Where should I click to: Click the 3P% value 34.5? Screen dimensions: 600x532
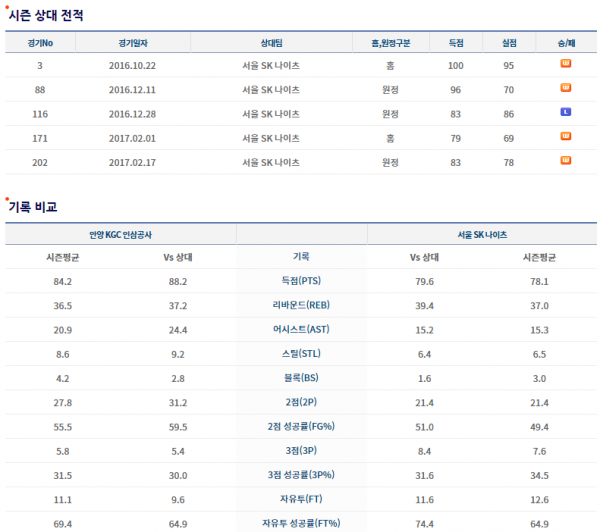click(x=539, y=476)
